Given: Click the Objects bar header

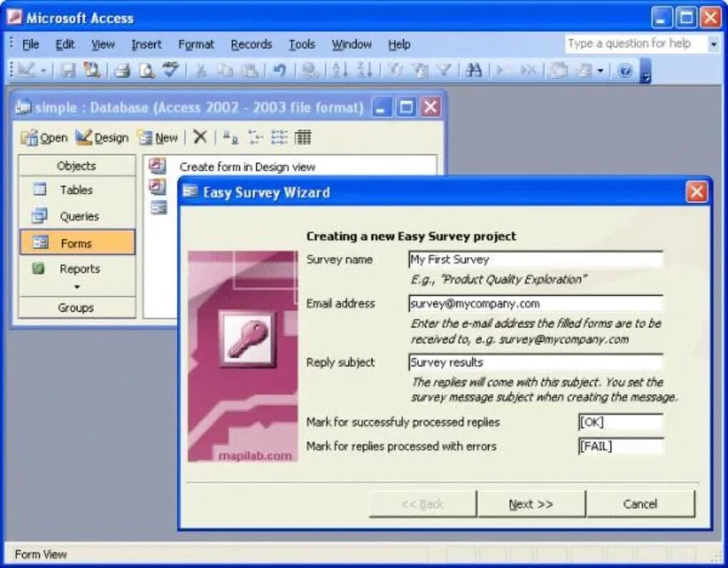Looking at the screenshot, I should click(x=77, y=166).
